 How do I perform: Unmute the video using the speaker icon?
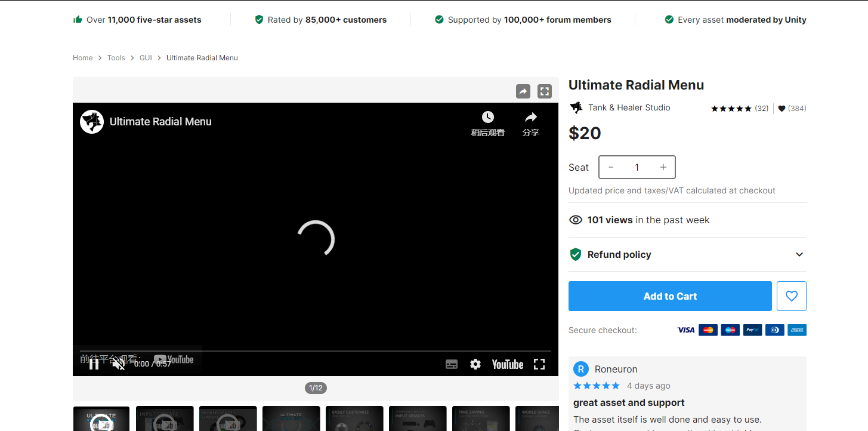tap(119, 364)
